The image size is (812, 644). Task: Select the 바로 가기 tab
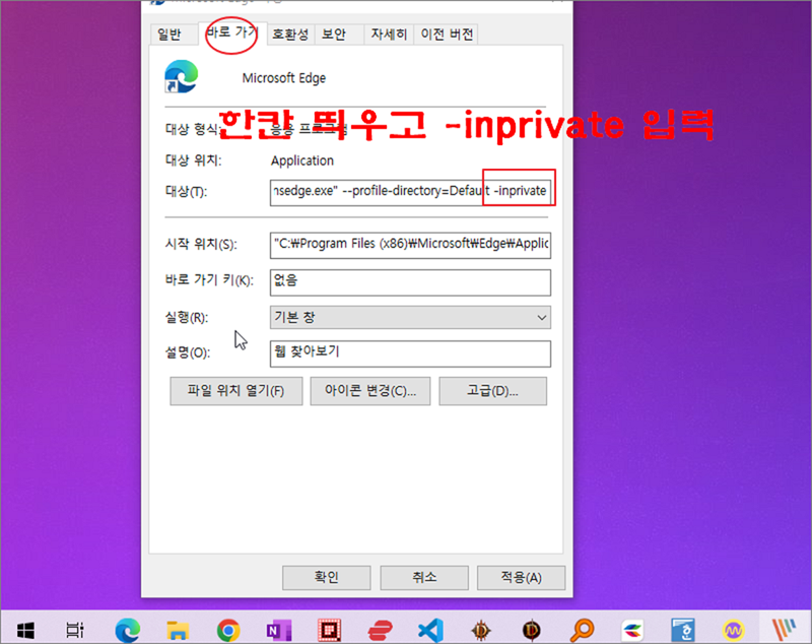pyautogui.click(x=233, y=32)
